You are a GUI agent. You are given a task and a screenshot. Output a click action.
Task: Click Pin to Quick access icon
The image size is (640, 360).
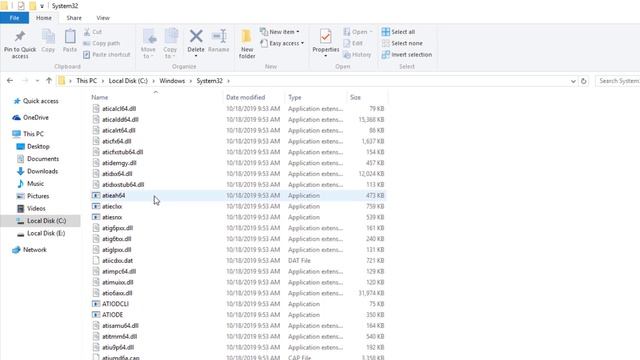point(20,37)
